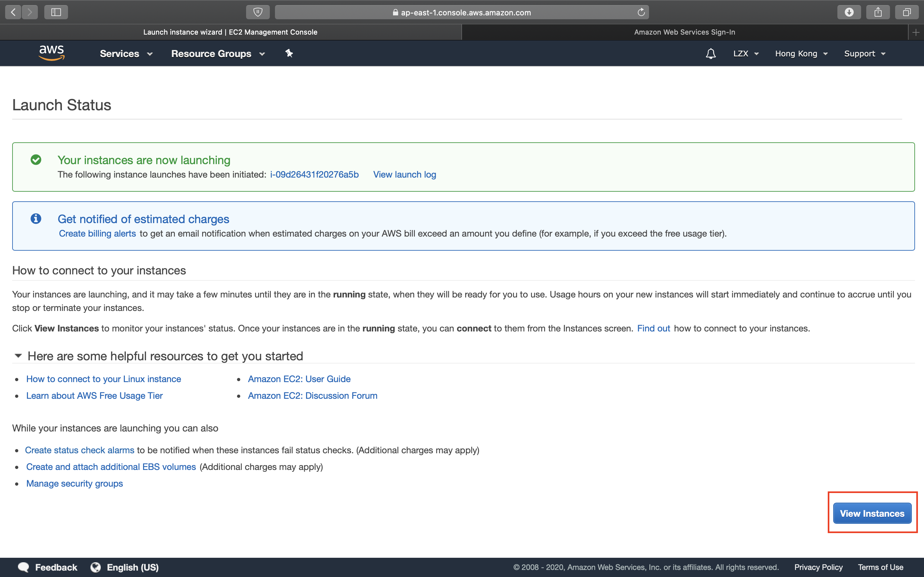Open the Support menu
This screenshot has width=924, height=577.
[864, 54]
